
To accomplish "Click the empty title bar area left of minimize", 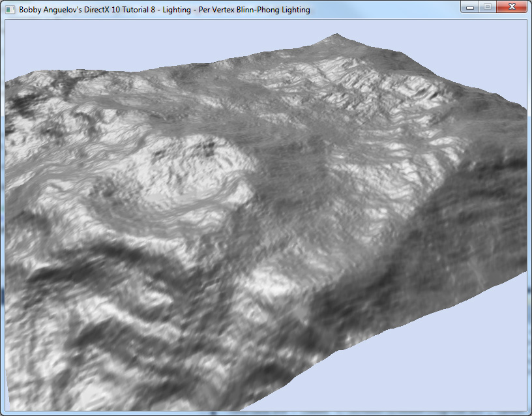I will pyautogui.click(x=391, y=10).
